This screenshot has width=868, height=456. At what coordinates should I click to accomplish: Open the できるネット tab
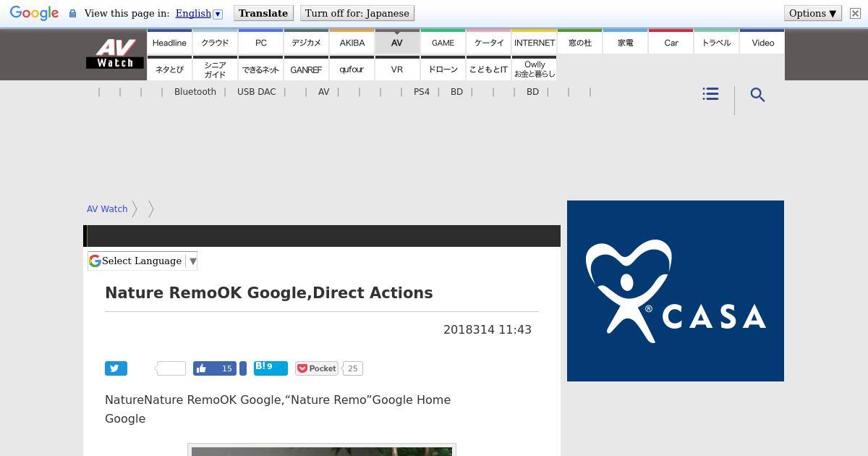(x=261, y=69)
